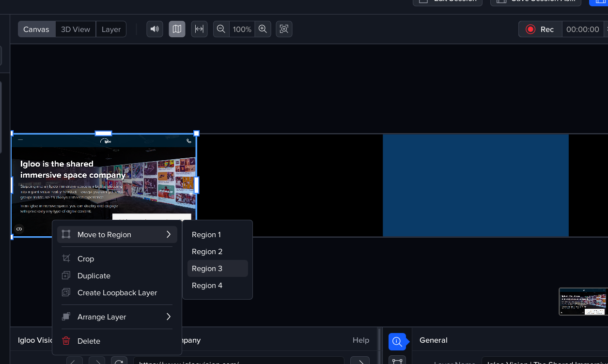
Task: Zoom in using the plus magnifier
Action: [263, 29]
